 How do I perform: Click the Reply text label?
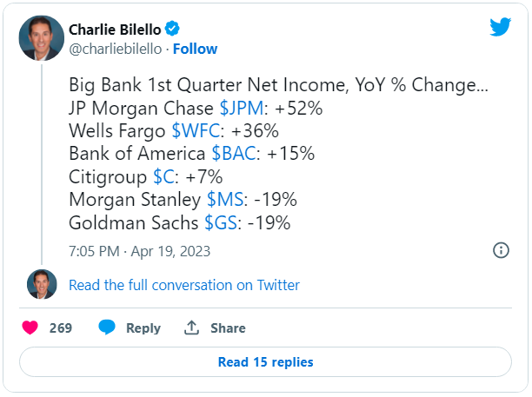tap(143, 328)
